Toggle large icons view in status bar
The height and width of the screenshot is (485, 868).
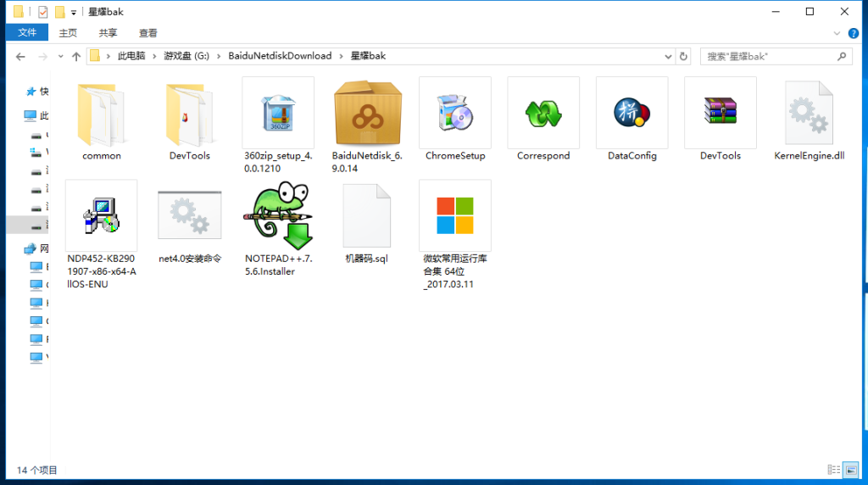pyautogui.click(x=851, y=470)
